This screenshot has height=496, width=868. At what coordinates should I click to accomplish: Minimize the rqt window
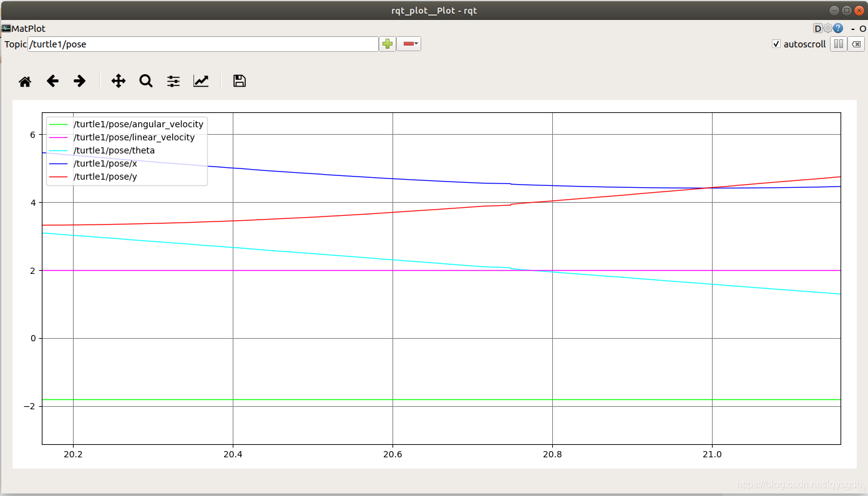coord(834,10)
